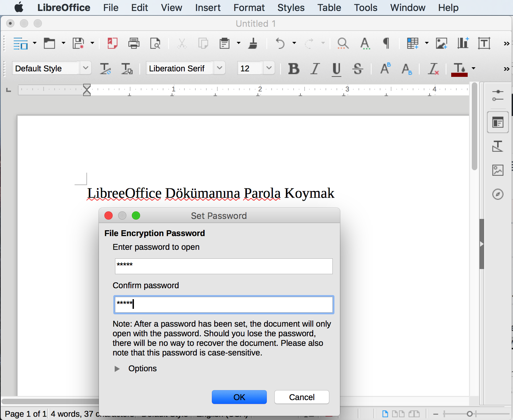
Task: Click the Print icon
Action: tap(134, 43)
